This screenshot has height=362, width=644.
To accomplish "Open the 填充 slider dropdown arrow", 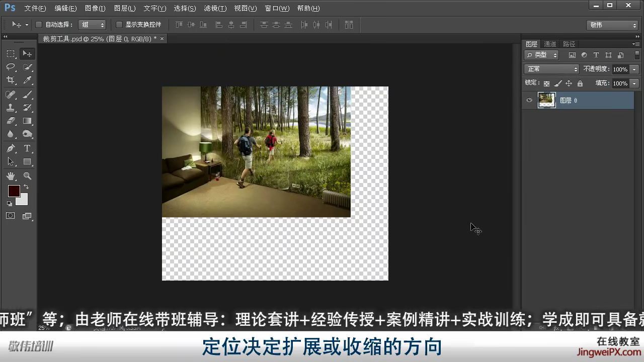I will pyautogui.click(x=634, y=83).
